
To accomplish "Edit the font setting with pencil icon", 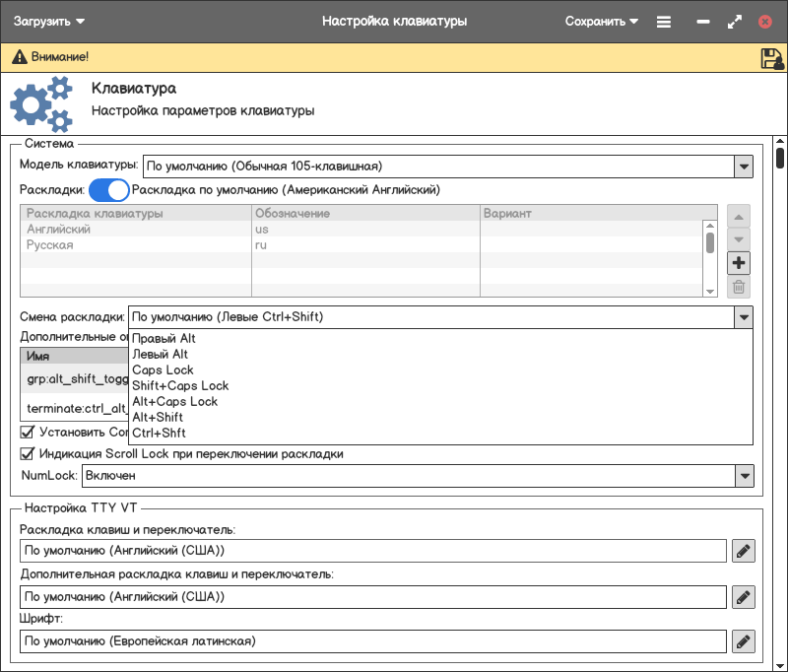I will coord(744,641).
